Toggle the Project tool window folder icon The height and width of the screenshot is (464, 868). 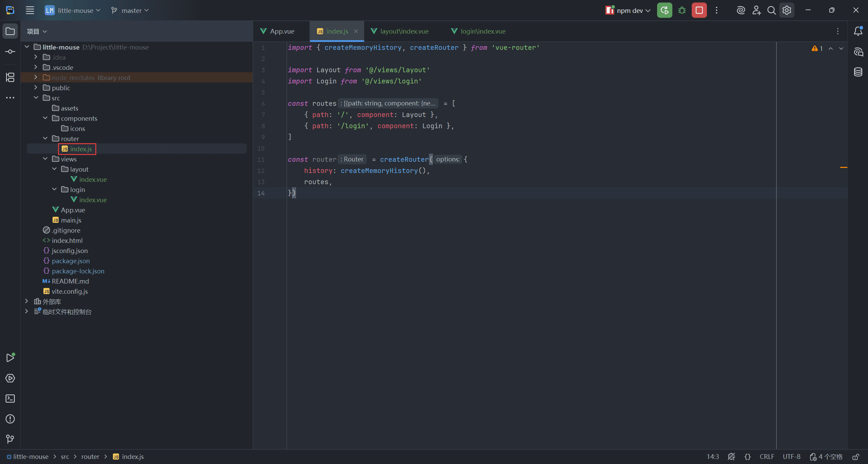10,31
